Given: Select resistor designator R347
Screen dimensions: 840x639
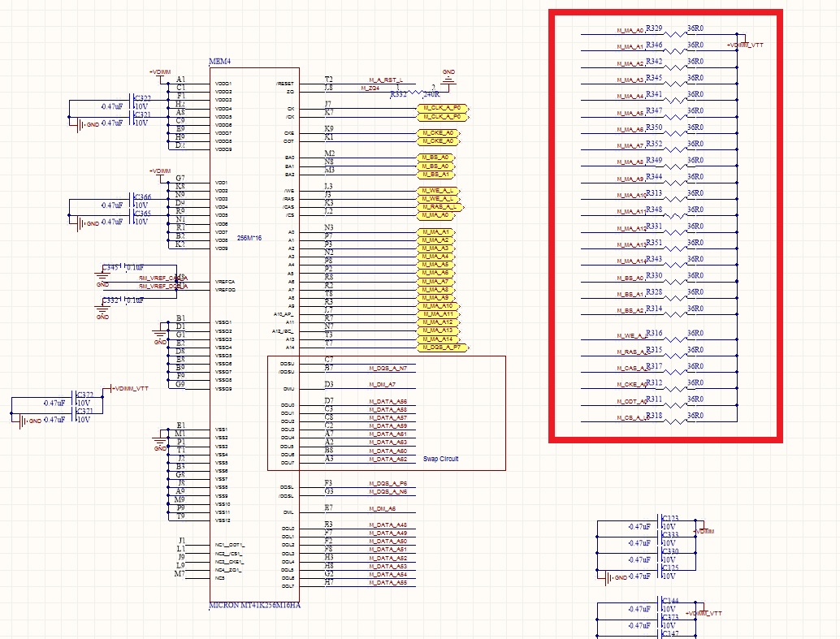Looking at the screenshot, I should click(x=654, y=111).
